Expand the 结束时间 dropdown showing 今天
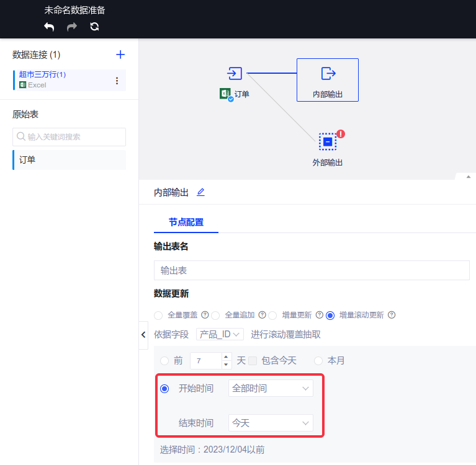The image size is (476, 465). [x=271, y=423]
